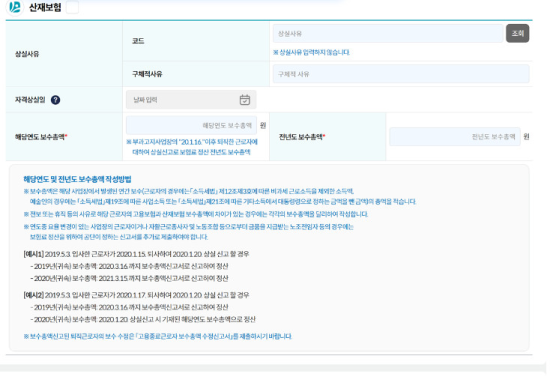Click the line '보험료 정산을 위하여 공단이 정하는 신고서'
This screenshot has height=385, width=550.
pos(119,237)
